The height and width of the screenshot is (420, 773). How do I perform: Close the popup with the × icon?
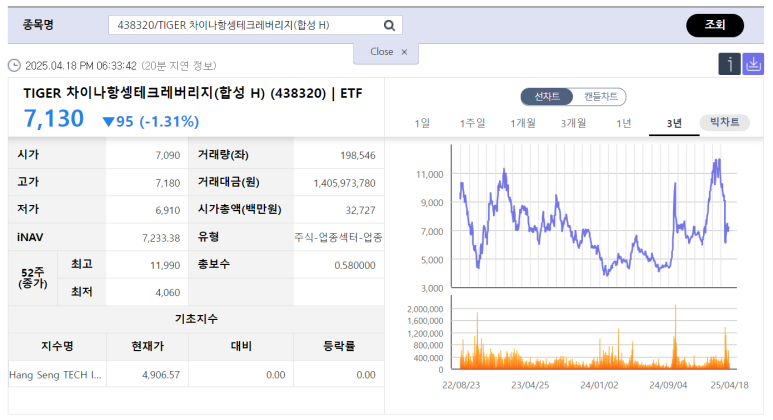404,52
